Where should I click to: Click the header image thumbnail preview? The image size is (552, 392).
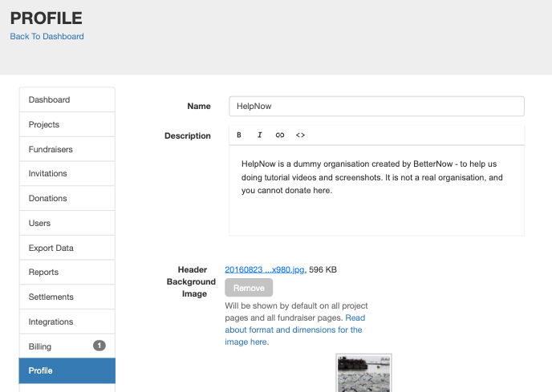pos(363,373)
